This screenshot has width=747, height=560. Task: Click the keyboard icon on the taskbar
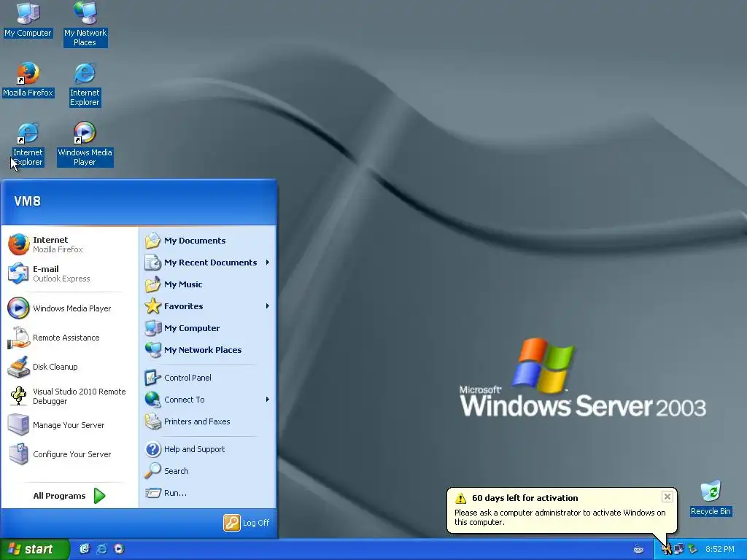638,550
